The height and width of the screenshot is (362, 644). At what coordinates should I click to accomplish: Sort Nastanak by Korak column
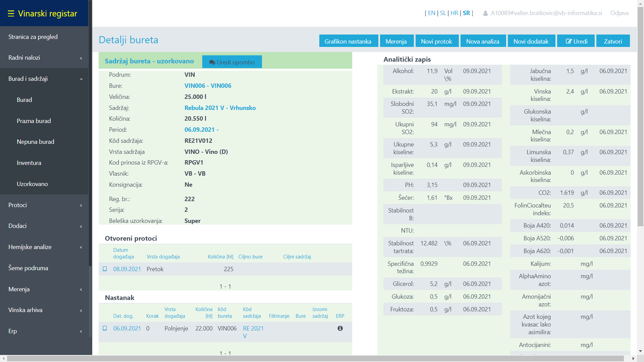tap(152, 316)
